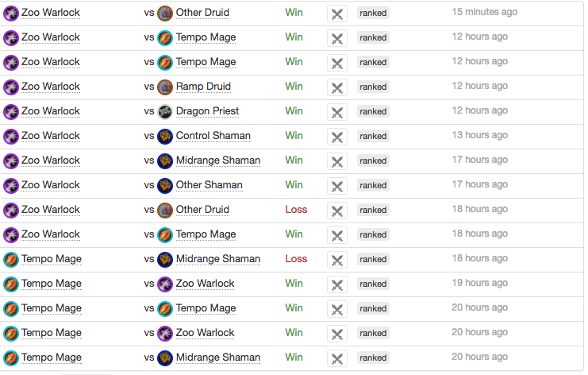The width and height of the screenshot is (588, 375).
Task: Open the Other Shaman opponent deck link
Action: click(209, 185)
